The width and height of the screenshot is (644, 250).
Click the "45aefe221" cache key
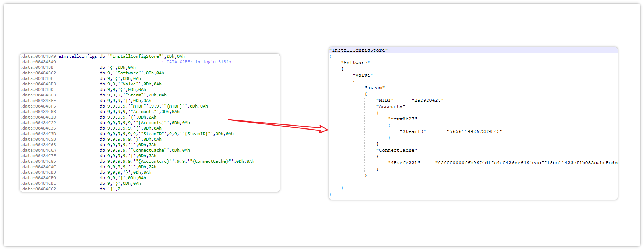(404, 163)
